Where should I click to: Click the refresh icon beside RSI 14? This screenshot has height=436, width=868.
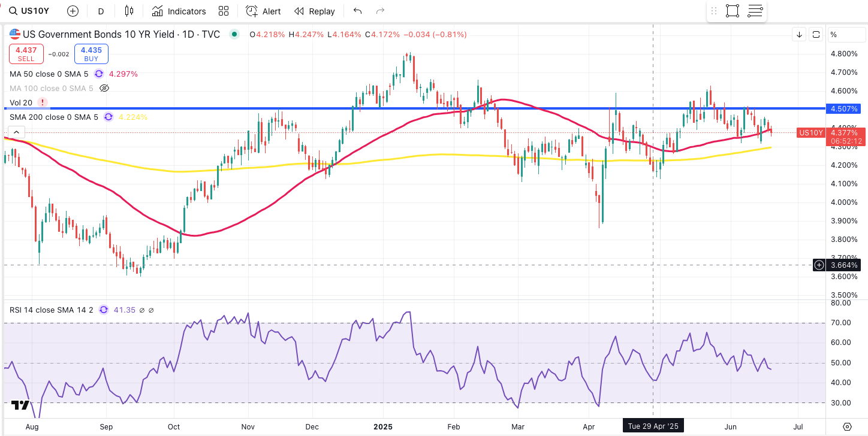pyautogui.click(x=103, y=310)
